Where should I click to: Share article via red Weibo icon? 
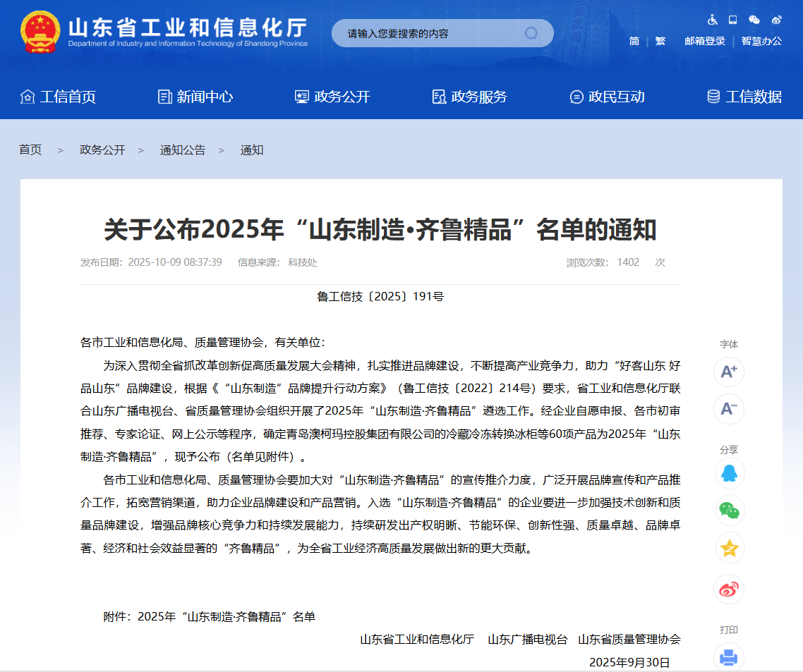pyautogui.click(x=729, y=589)
